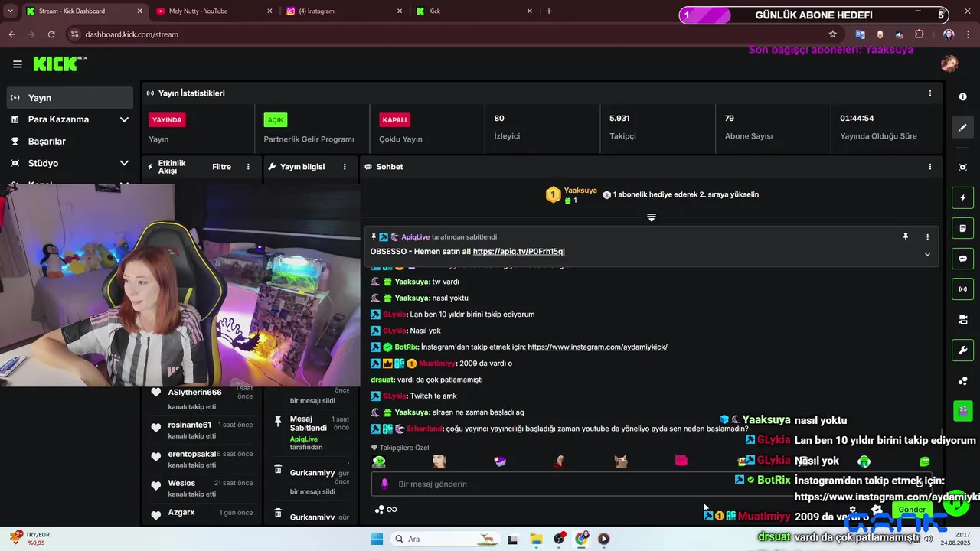Viewport: 980px width, 551px height.
Task: Open Chrome three-dot menu
Action: (x=967, y=34)
